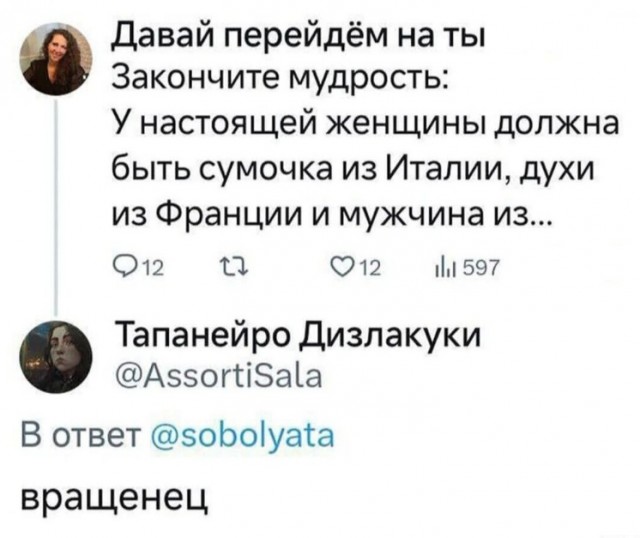Open the profile name Давай перейдём на ты
Image resolution: width=640 pixels, height=538 pixels.
pos(295,36)
